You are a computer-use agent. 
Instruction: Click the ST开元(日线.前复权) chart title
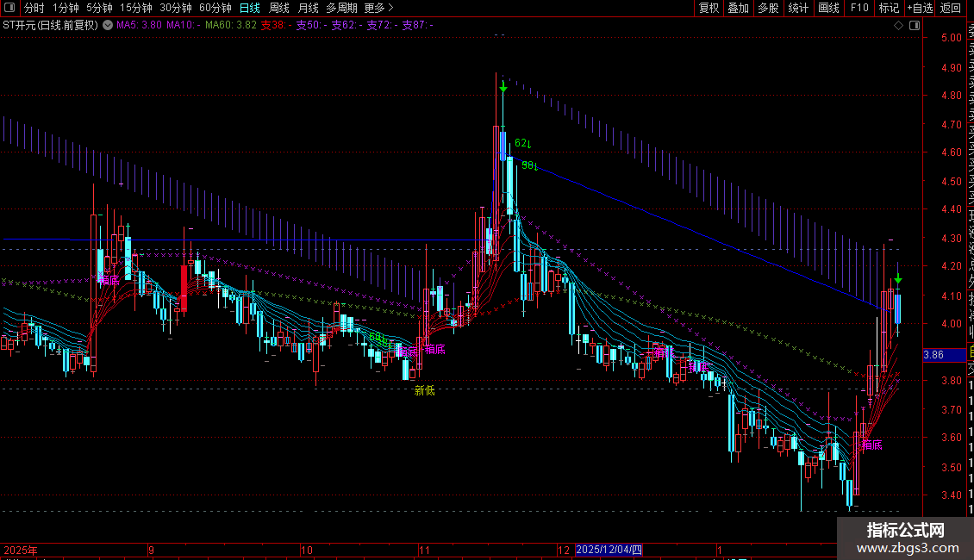click(x=50, y=26)
